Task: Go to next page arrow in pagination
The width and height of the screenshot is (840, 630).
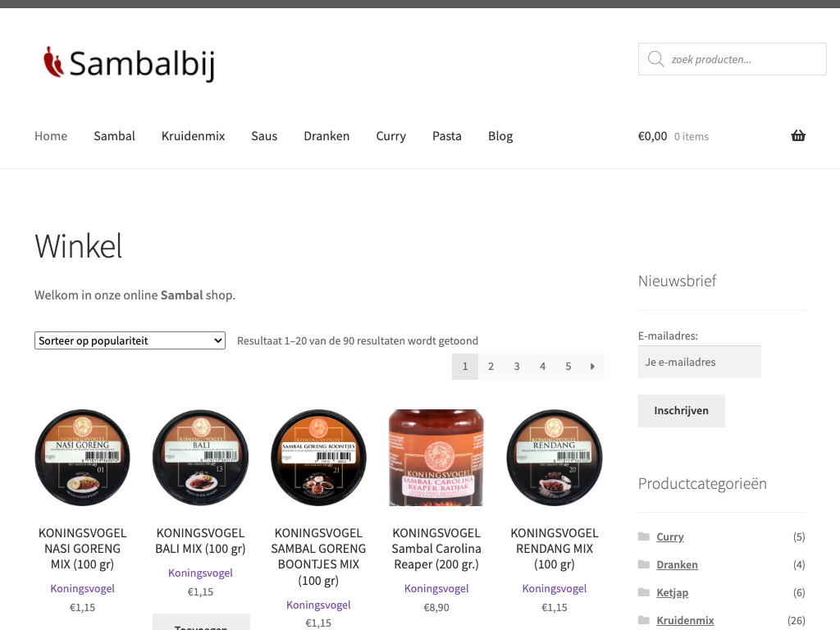Action: click(x=592, y=367)
